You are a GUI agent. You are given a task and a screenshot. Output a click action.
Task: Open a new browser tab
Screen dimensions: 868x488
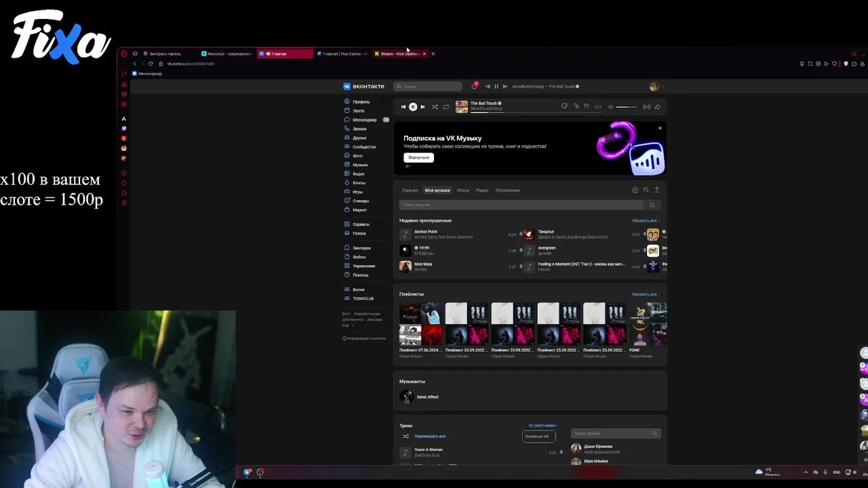(433, 54)
